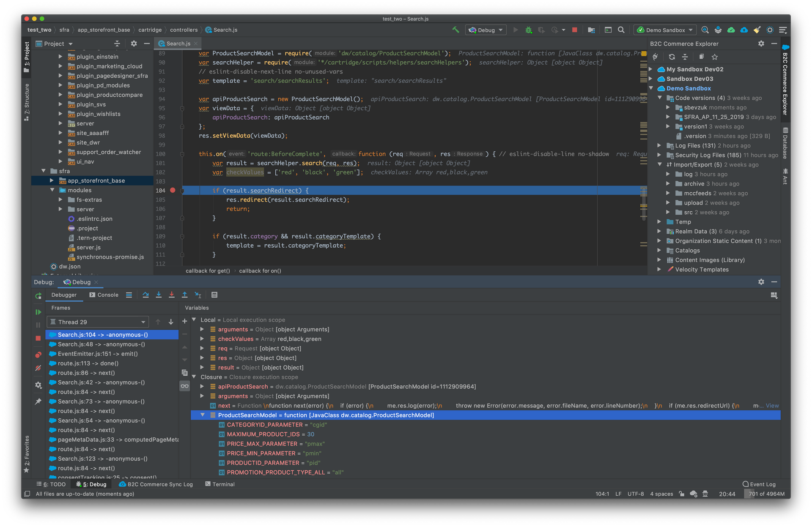Image resolution: width=812 pixels, height=527 pixels.
Task: Click the Step Over debugger icon
Action: 145,295
